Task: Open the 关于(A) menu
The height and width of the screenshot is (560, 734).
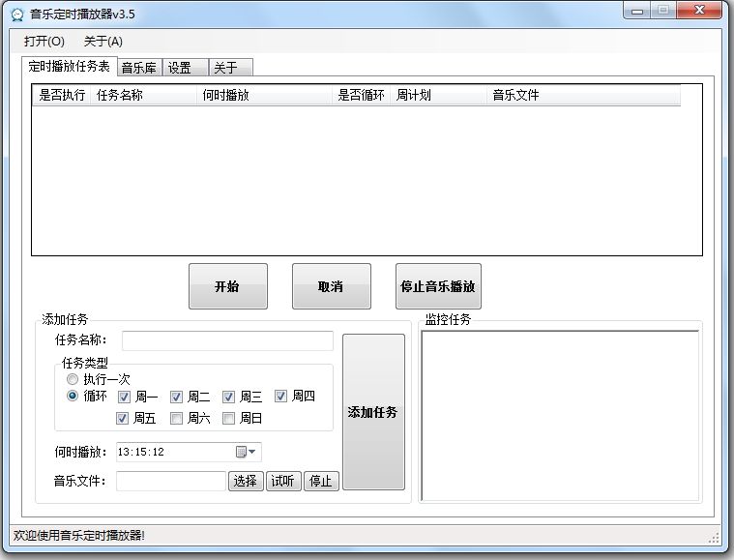Action: point(103,42)
